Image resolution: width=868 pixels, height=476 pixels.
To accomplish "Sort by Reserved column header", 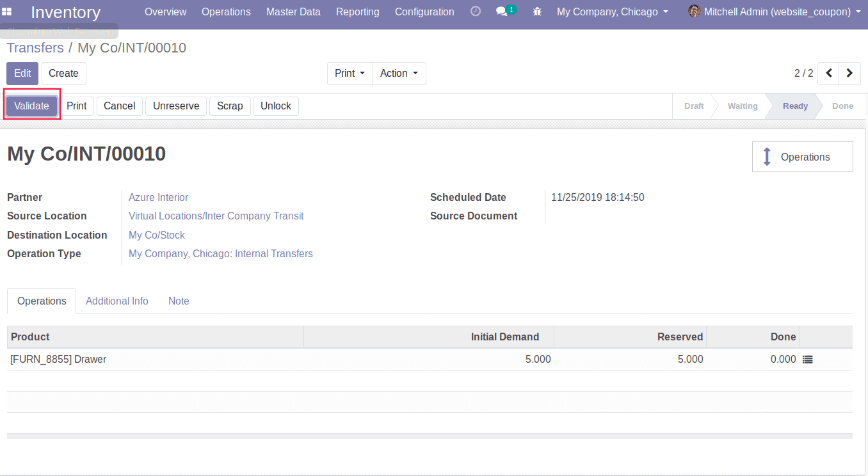I will (x=630, y=337).
